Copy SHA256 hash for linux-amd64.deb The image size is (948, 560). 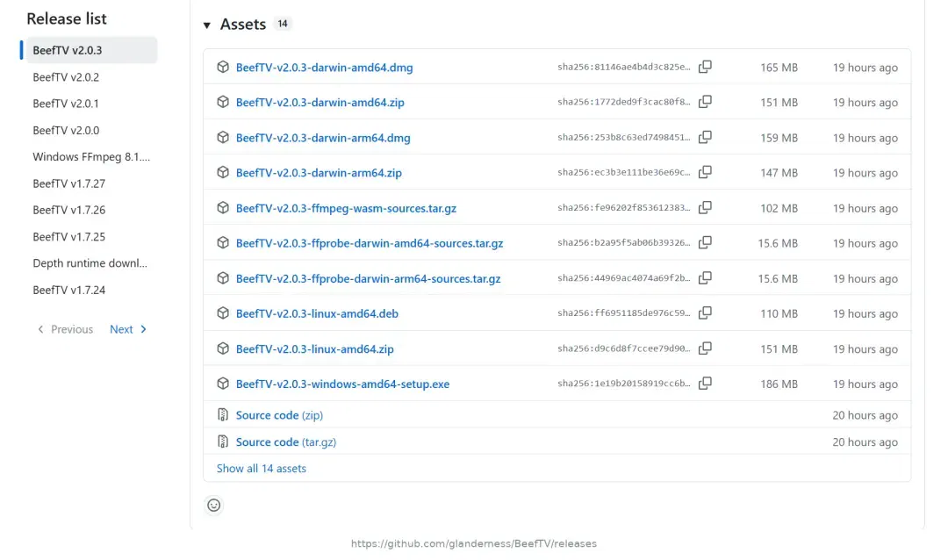click(x=705, y=313)
